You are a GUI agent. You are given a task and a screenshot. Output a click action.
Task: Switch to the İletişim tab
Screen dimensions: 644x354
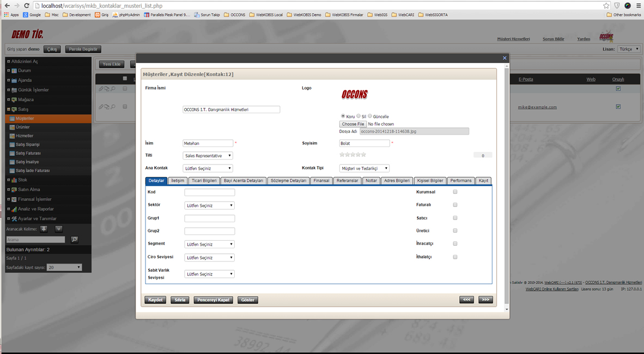(x=178, y=181)
